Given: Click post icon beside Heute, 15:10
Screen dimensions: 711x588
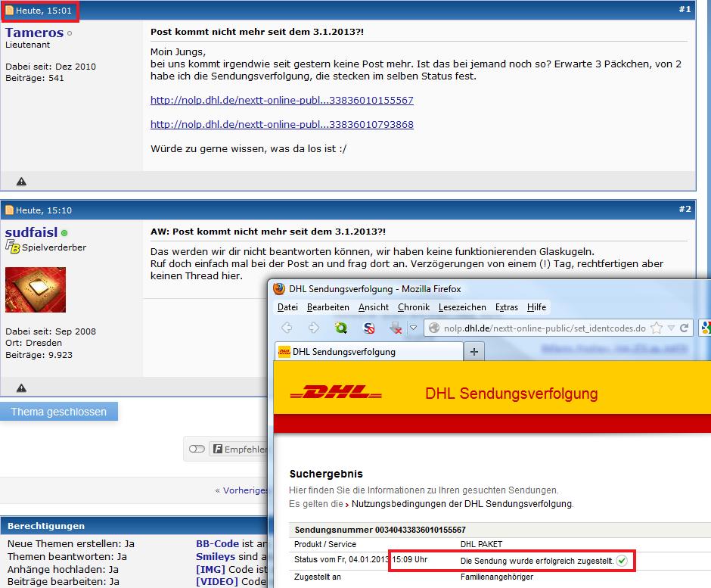Looking at the screenshot, I should tap(9, 210).
